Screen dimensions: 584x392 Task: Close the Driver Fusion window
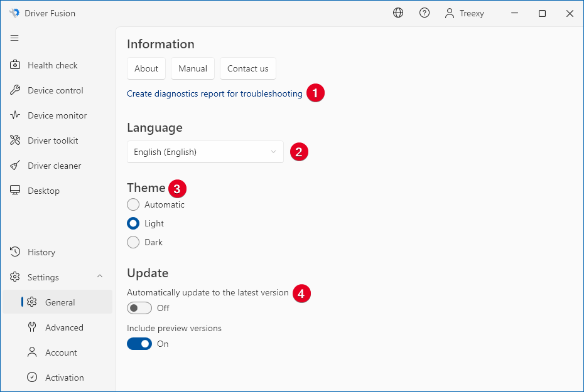(x=570, y=13)
